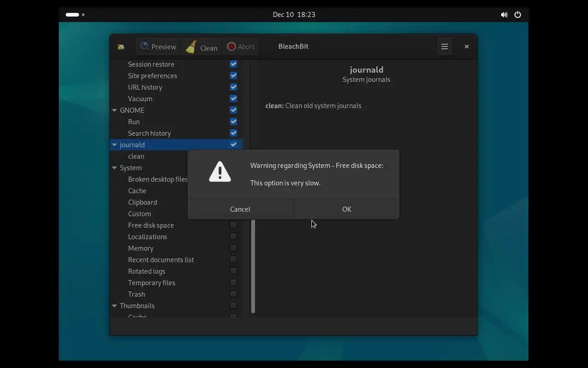Collapse the journald tree group arrow

click(114, 145)
